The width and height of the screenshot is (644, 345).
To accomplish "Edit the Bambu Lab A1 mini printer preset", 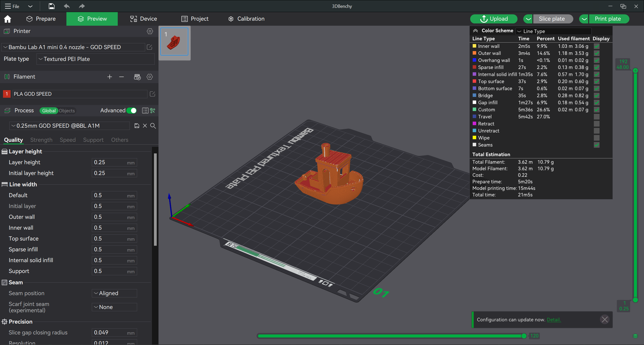I will click(149, 47).
